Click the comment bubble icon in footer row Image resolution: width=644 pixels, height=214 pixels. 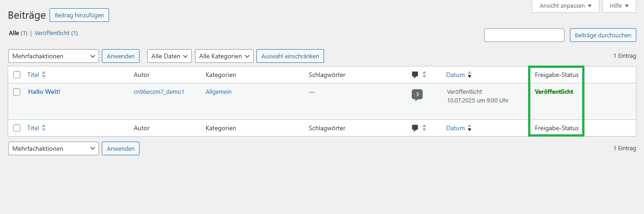[415, 128]
